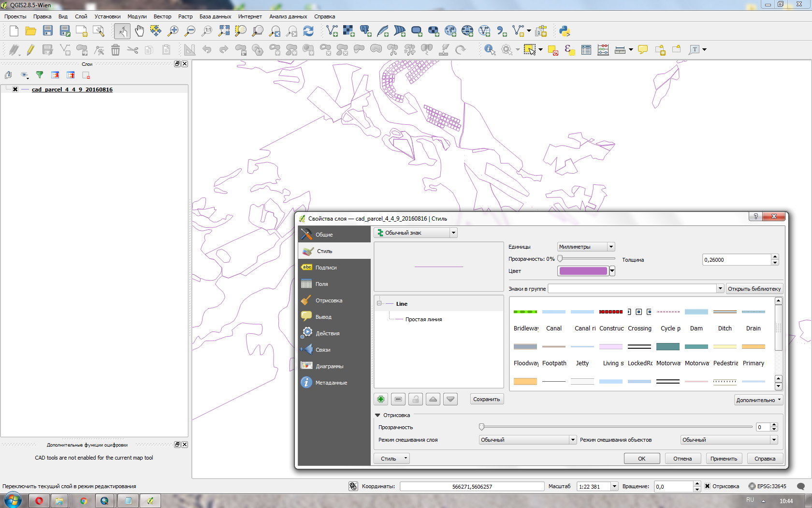The width and height of the screenshot is (812, 508).
Task: Click the Применить button
Action: 724,459
